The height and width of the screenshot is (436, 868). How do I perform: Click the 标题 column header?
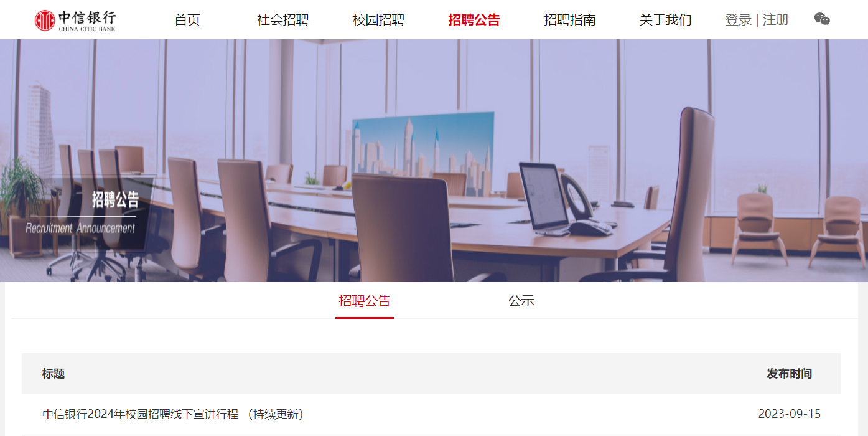[x=54, y=374]
